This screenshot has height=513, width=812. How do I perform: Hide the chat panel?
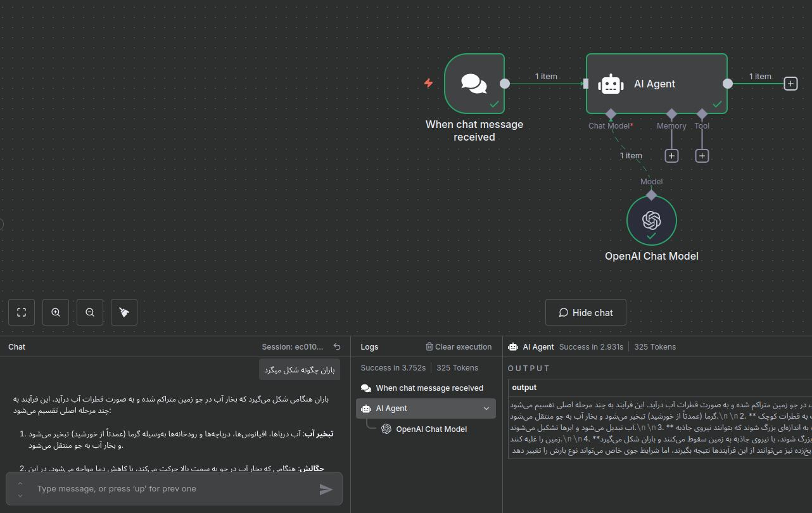[x=585, y=313]
